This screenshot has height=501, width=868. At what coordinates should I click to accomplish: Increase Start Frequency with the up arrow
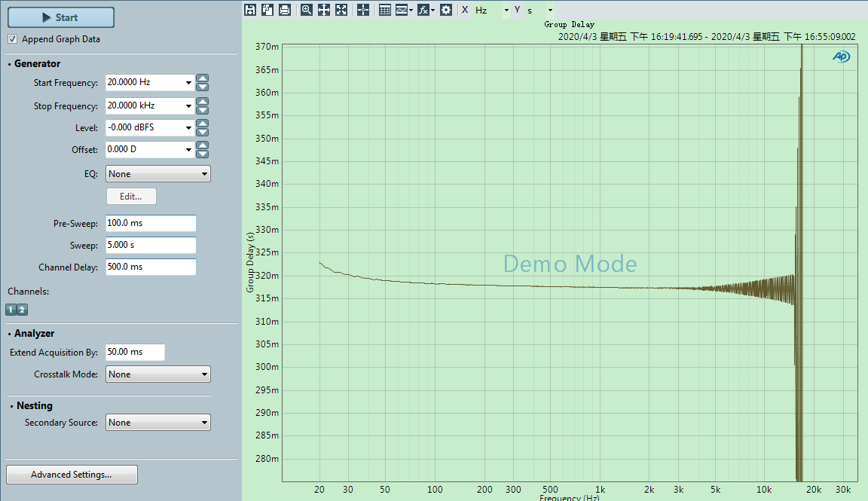[x=203, y=78]
